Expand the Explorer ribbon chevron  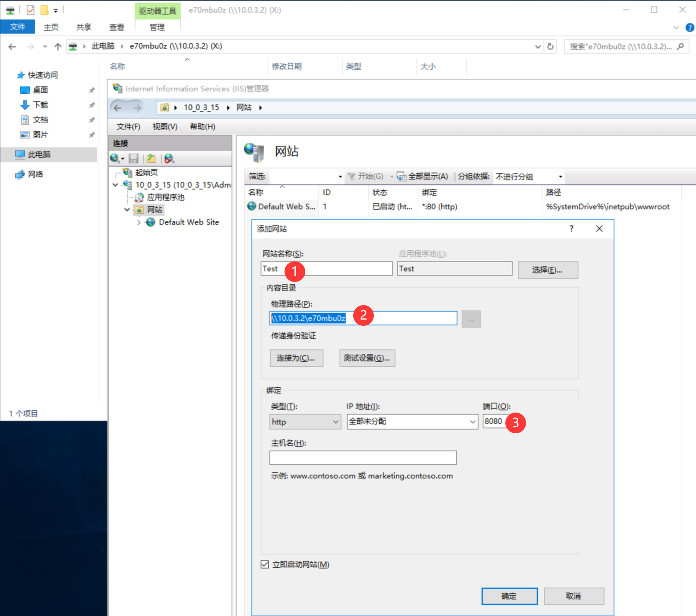(x=676, y=28)
